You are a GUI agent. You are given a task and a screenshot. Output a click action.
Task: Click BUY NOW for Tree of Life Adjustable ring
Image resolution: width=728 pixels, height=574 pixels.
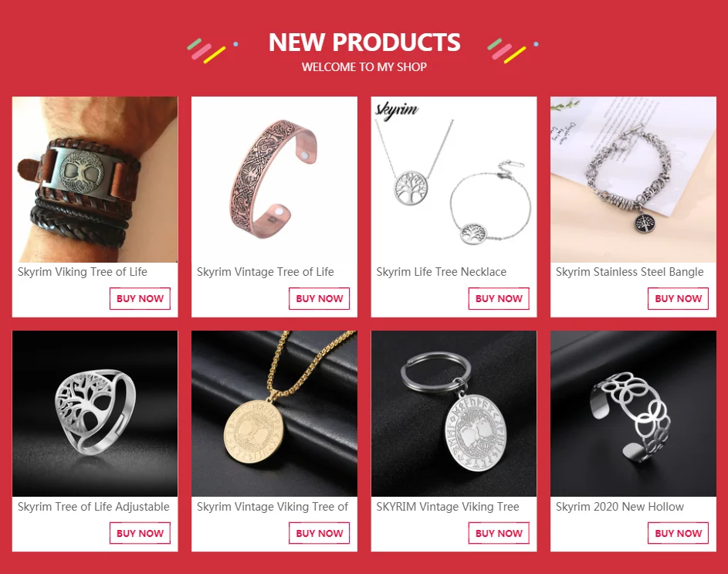coord(140,533)
